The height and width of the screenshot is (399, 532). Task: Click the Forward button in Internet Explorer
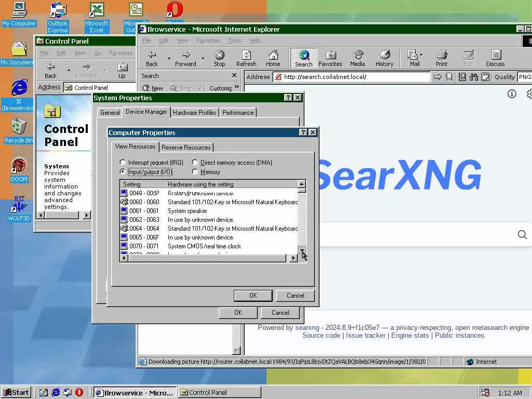click(185, 58)
